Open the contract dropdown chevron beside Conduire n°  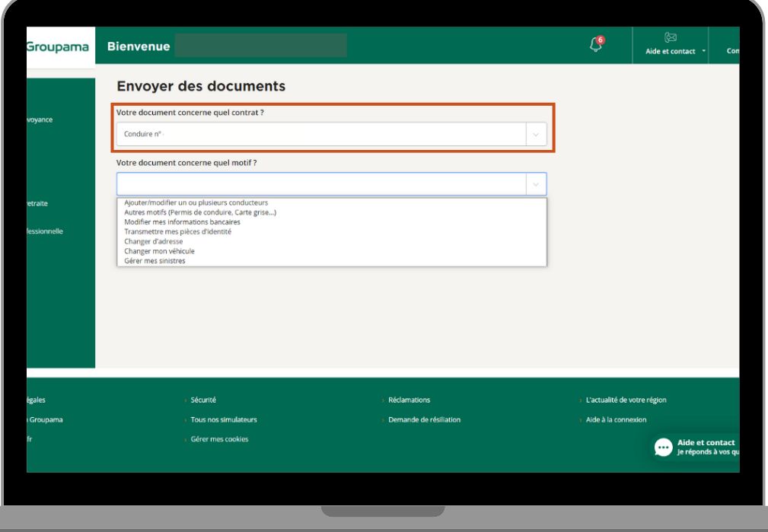[536, 134]
